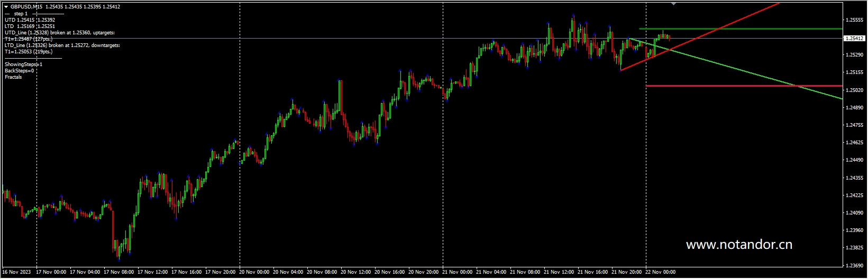This screenshot has height=279, width=868.
Task: Click the 17 Nov 08:00 time label
Action: pyautogui.click(x=119, y=272)
